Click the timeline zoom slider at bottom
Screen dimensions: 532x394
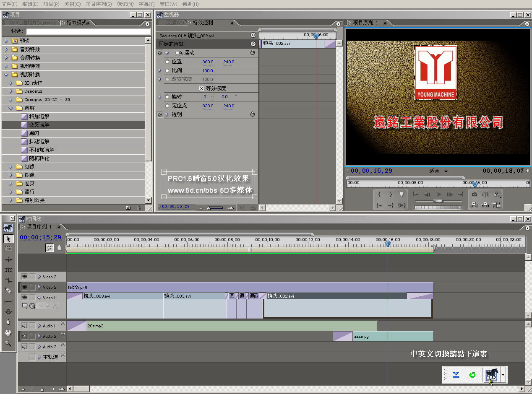[42, 389]
